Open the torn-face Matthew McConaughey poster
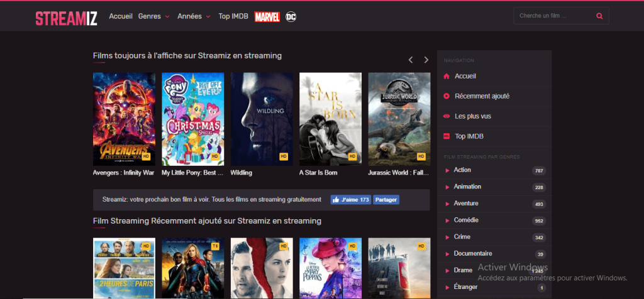Screen dimensions: 644x299 tap(262, 268)
